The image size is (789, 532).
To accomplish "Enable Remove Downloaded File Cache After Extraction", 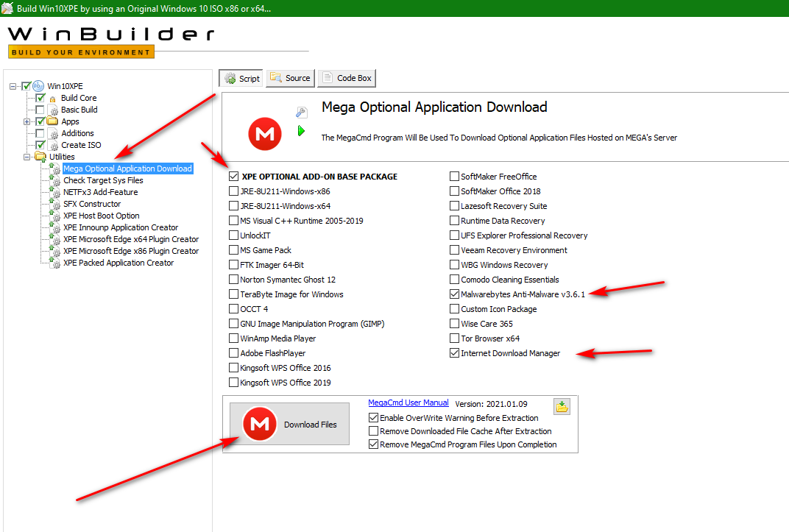I will point(373,431).
